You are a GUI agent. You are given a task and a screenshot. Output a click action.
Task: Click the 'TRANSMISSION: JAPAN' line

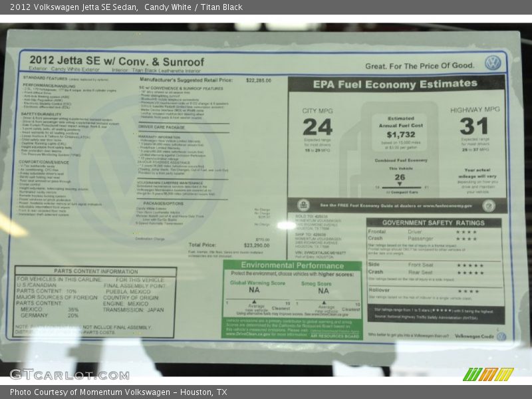134,310
